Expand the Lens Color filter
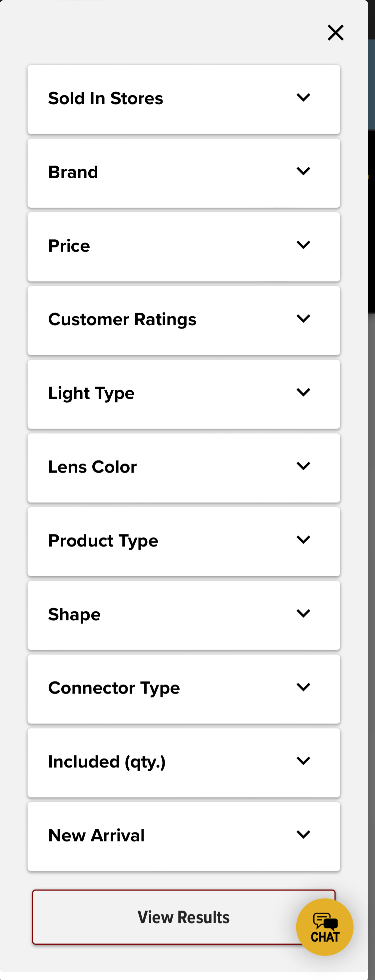The height and width of the screenshot is (980, 375). click(184, 467)
